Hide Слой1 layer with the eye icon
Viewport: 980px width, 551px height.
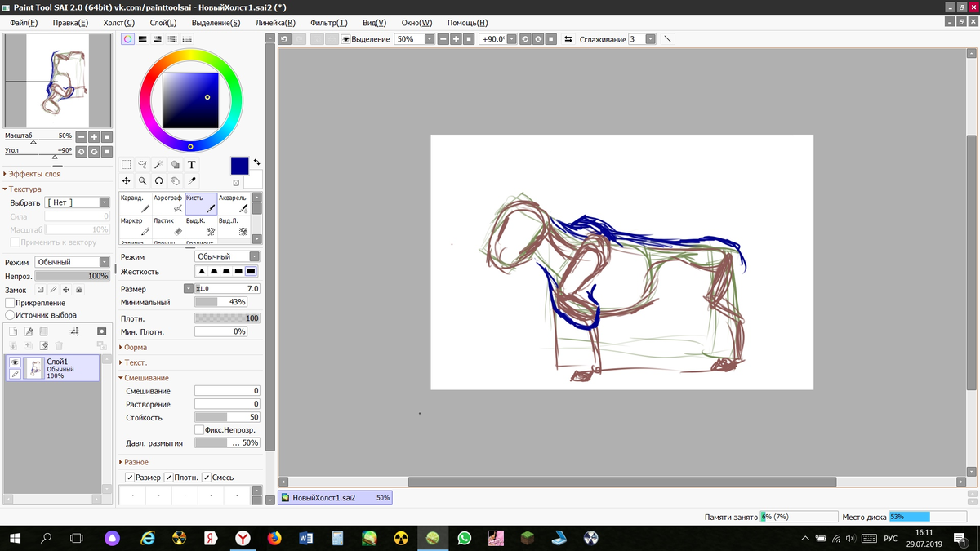tap(15, 362)
